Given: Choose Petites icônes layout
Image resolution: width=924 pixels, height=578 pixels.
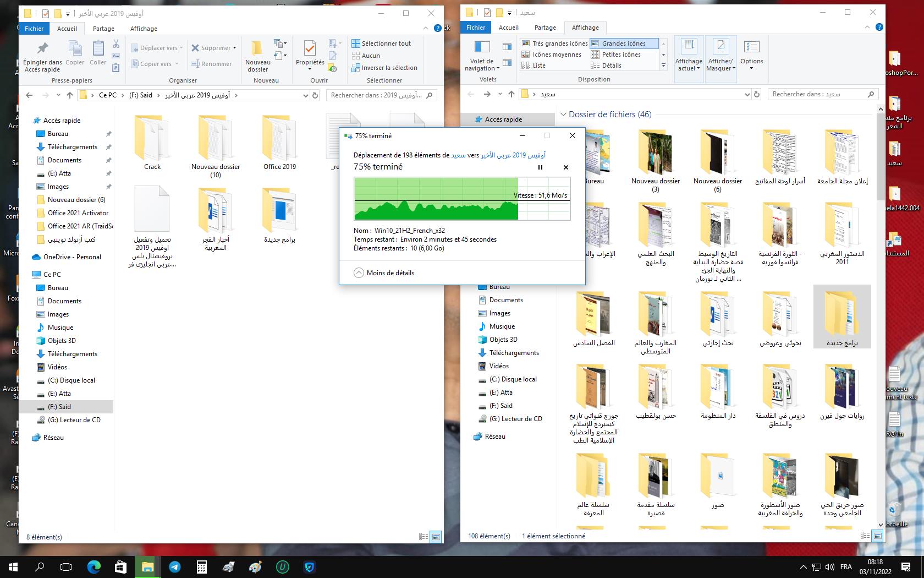Looking at the screenshot, I should (x=620, y=54).
